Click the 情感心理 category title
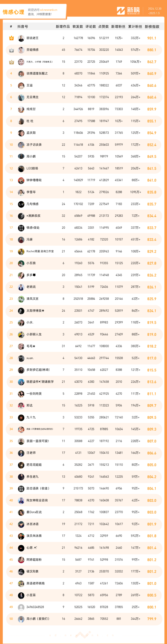Image resolution: width=167 pixels, height=644 pixels. 13,12
